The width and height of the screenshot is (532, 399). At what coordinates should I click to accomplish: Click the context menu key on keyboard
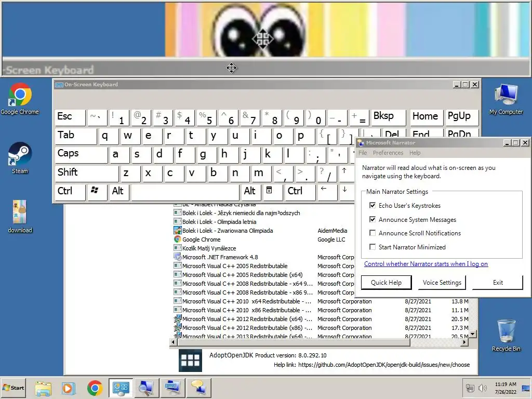(x=272, y=192)
